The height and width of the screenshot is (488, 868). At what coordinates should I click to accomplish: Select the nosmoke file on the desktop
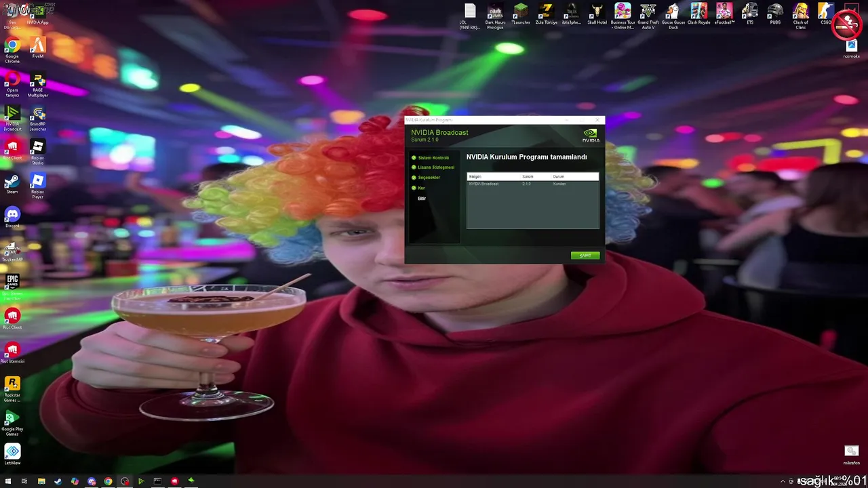[x=852, y=49]
